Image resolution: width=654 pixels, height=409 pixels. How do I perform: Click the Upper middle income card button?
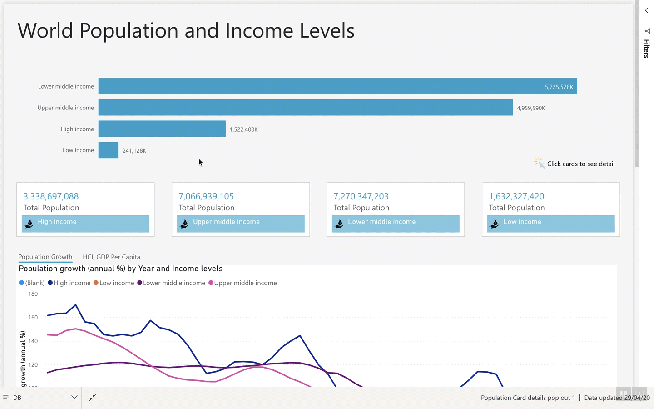tap(241, 223)
